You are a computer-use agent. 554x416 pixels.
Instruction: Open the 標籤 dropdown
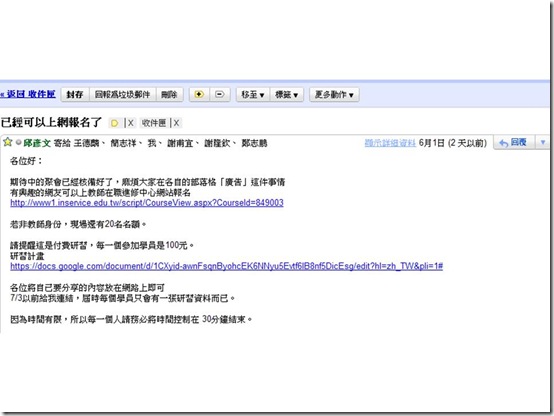287,95
